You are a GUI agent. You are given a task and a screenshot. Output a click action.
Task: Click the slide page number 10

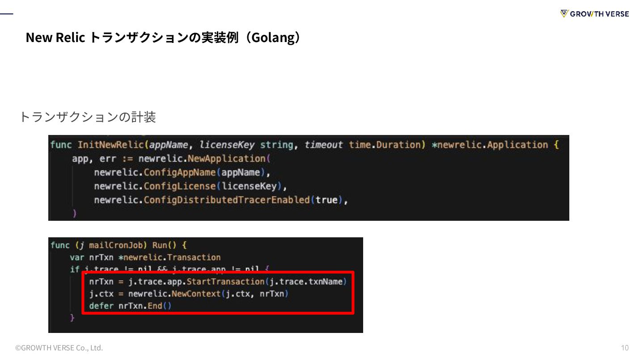click(x=625, y=348)
